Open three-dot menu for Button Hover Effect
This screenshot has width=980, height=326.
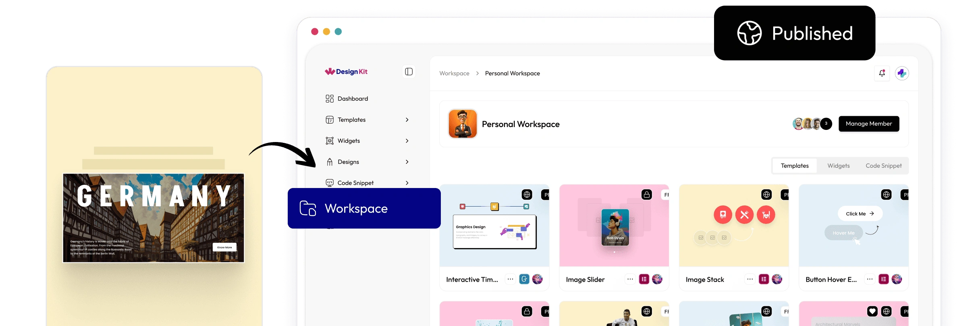tap(870, 279)
